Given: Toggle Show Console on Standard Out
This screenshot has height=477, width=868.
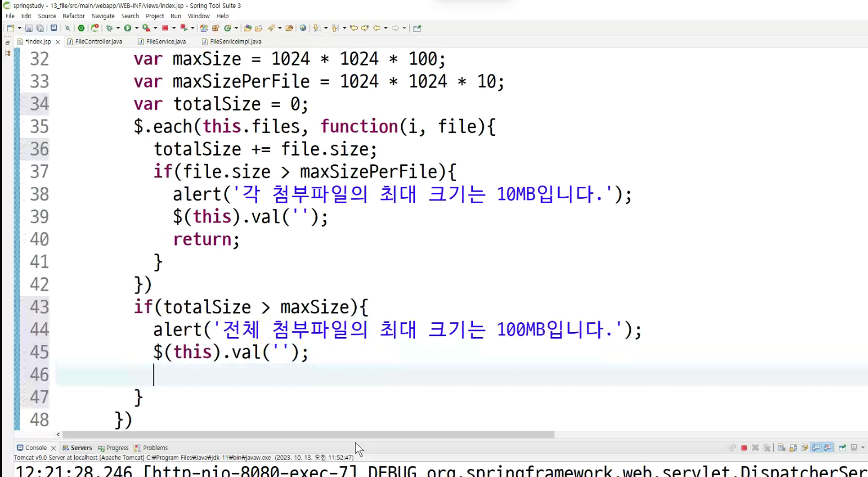Looking at the screenshot, I should pos(816,448).
